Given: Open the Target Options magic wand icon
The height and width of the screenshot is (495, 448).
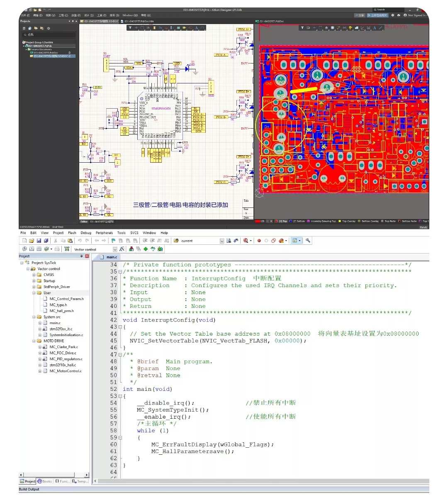Looking at the screenshot, I should [122, 249].
